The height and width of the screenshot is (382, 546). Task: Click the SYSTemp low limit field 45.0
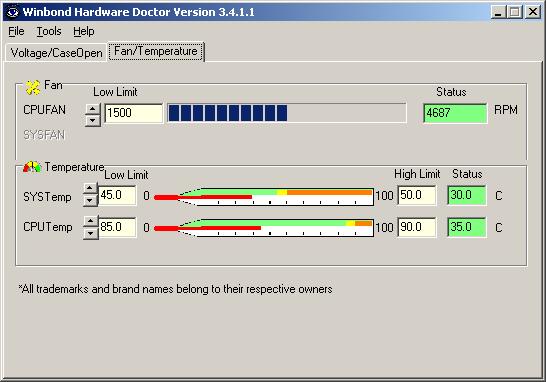click(x=117, y=195)
